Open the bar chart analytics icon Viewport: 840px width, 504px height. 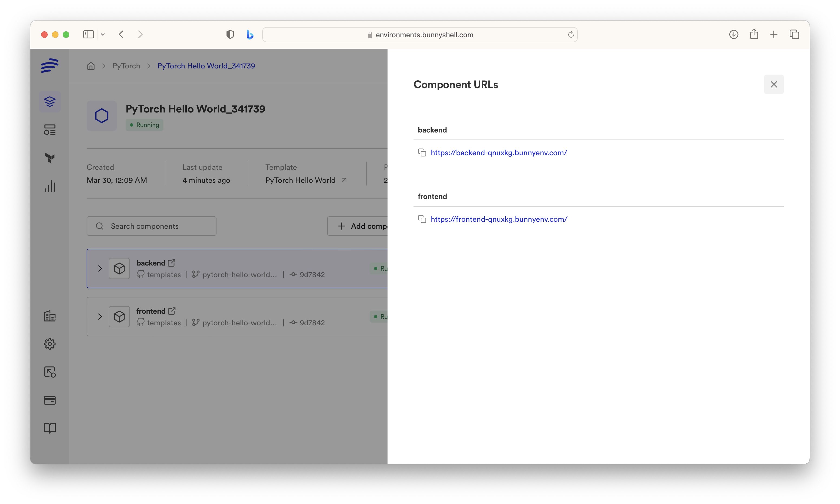tap(50, 186)
